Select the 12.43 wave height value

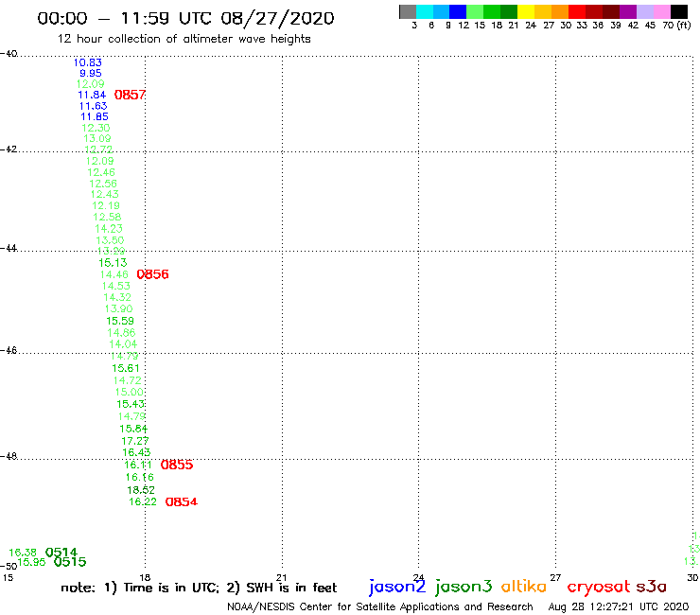coord(105,194)
